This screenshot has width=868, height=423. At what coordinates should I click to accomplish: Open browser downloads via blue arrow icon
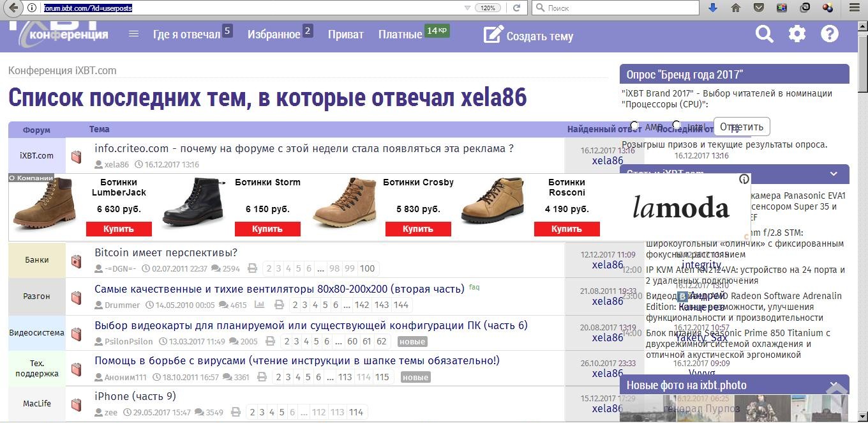coord(713,8)
